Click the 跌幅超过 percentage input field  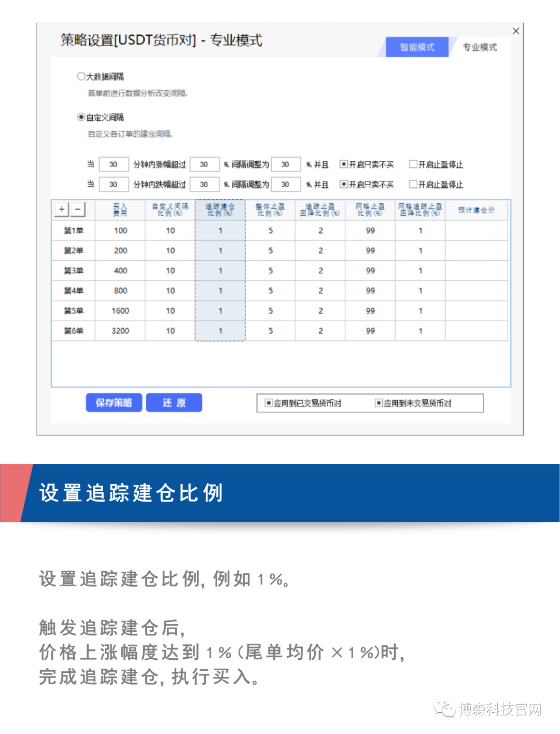(204, 184)
